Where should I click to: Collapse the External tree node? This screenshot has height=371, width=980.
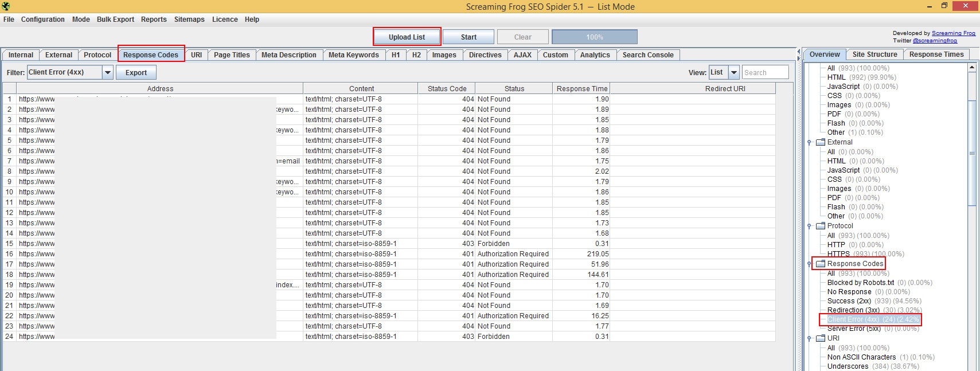(809, 142)
